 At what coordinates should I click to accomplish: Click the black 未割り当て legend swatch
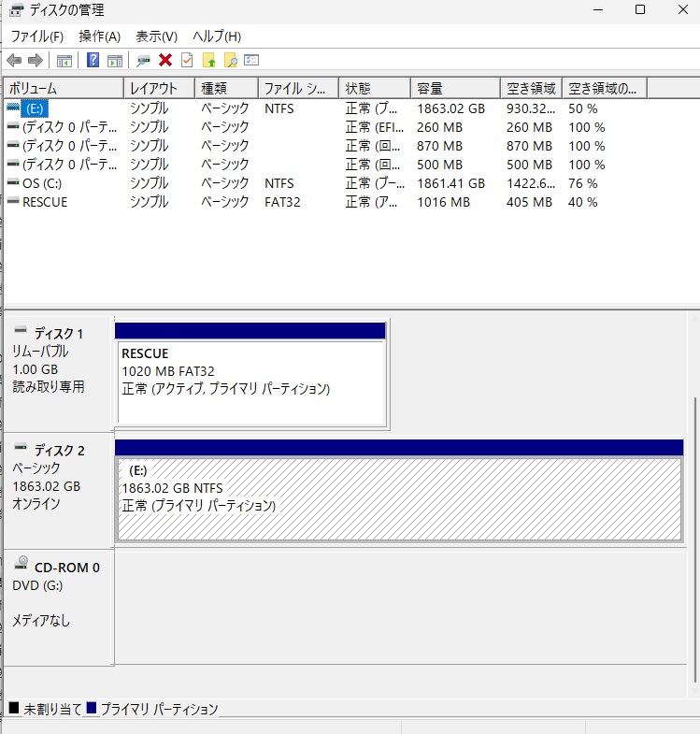point(14,708)
